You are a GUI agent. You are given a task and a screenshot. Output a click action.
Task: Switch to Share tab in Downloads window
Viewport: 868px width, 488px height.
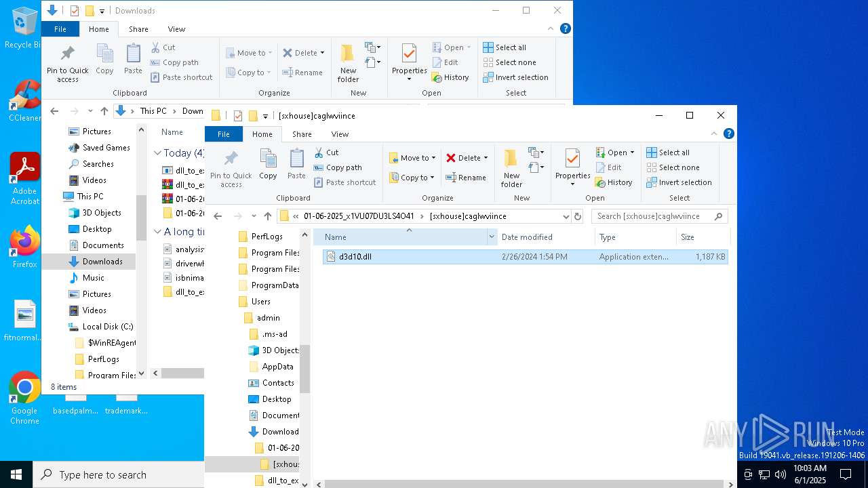click(138, 29)
